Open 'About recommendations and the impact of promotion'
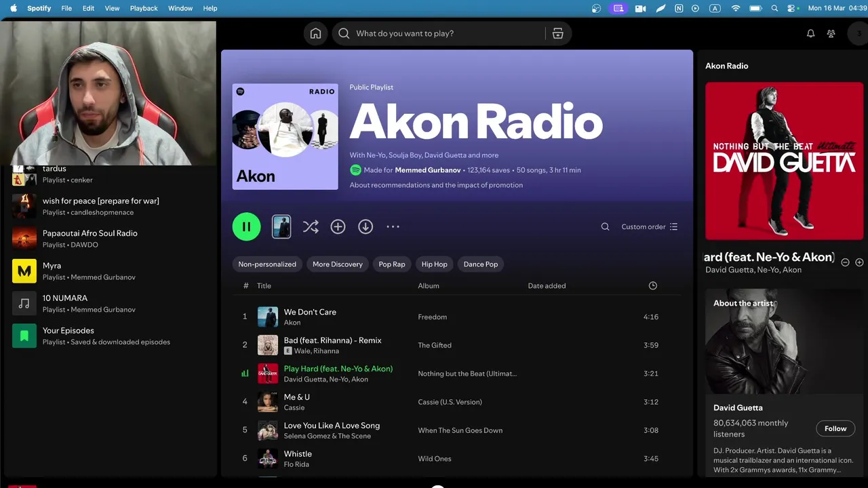 pyautogui.click(x=436, y=185)
